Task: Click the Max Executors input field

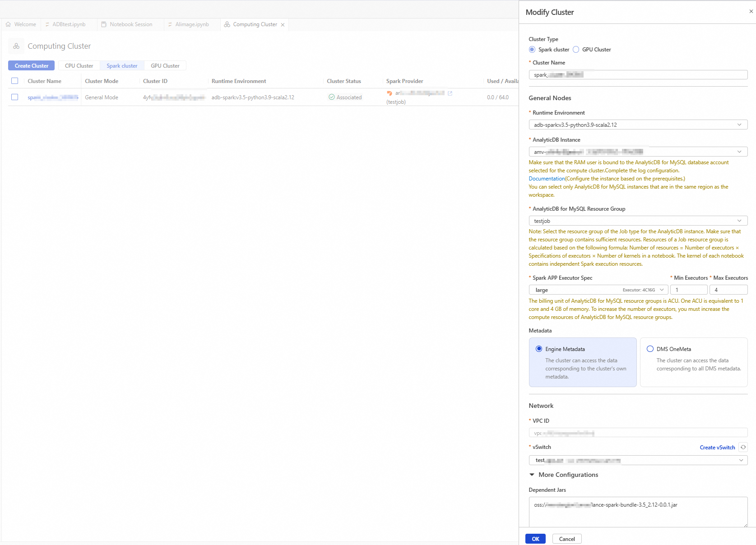Action: pos(728,290)
